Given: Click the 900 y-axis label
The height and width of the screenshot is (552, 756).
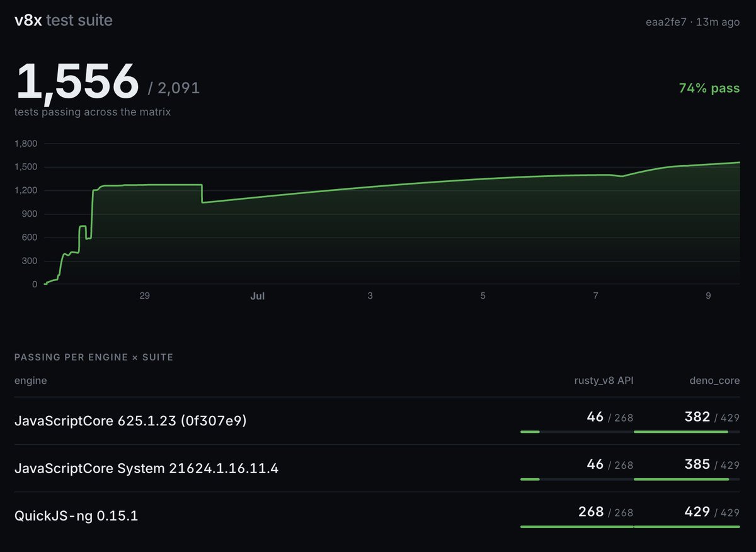Looking at the screenshot, I should click(x=30, y=214).
